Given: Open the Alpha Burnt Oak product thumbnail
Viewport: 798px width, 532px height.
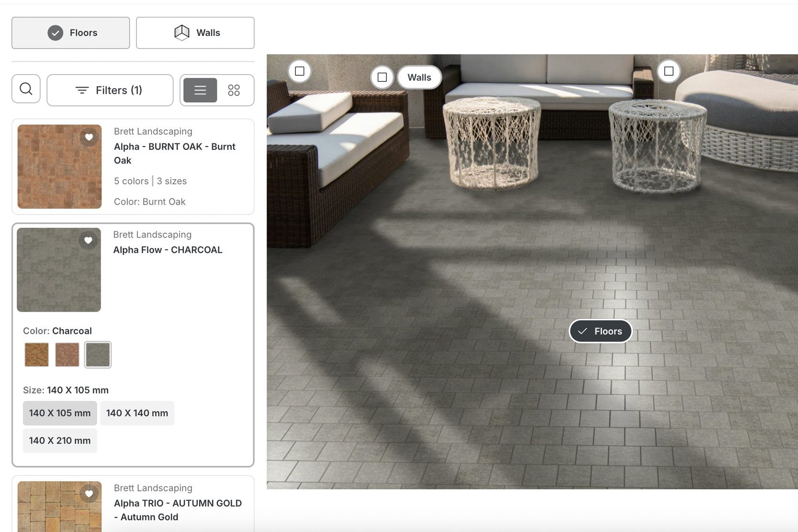Looking at the screenshot, I should 59,167.
